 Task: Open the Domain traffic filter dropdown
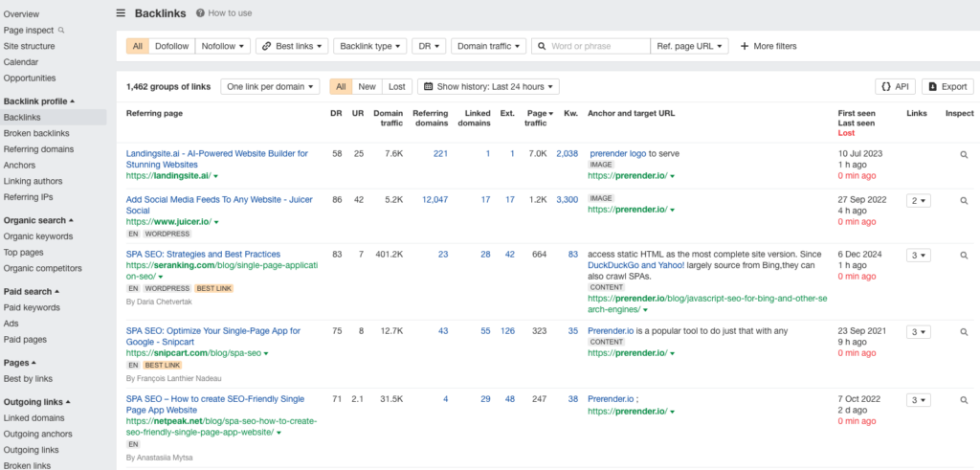(489, 46)
